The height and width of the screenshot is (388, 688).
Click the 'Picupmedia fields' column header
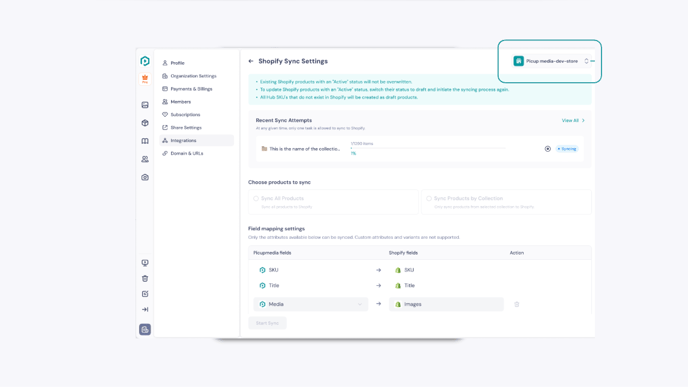pos(272,253)
